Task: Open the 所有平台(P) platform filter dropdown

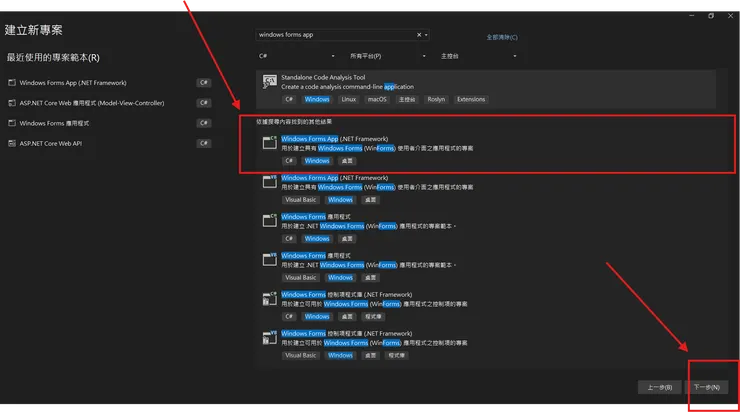Action: (387, 56)
